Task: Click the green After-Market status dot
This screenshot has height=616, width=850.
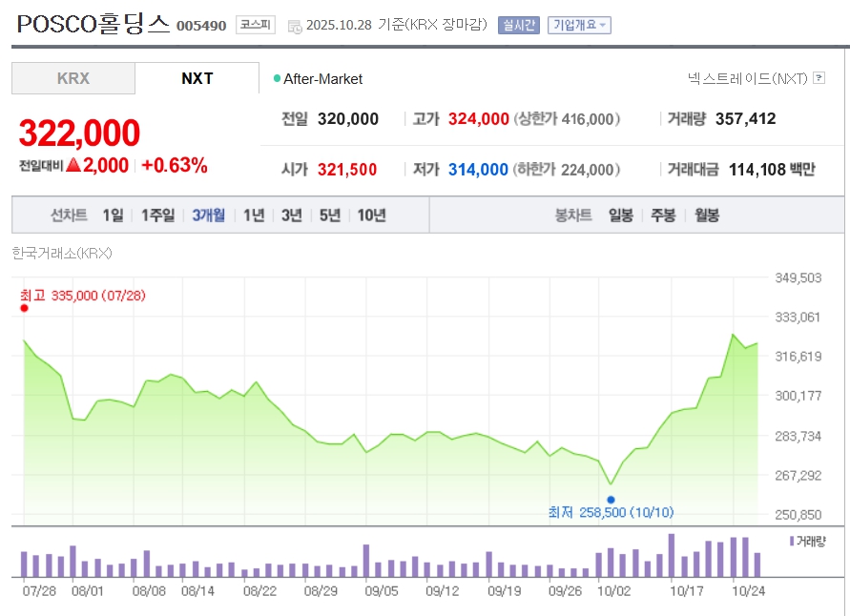Action: [277, 79]
